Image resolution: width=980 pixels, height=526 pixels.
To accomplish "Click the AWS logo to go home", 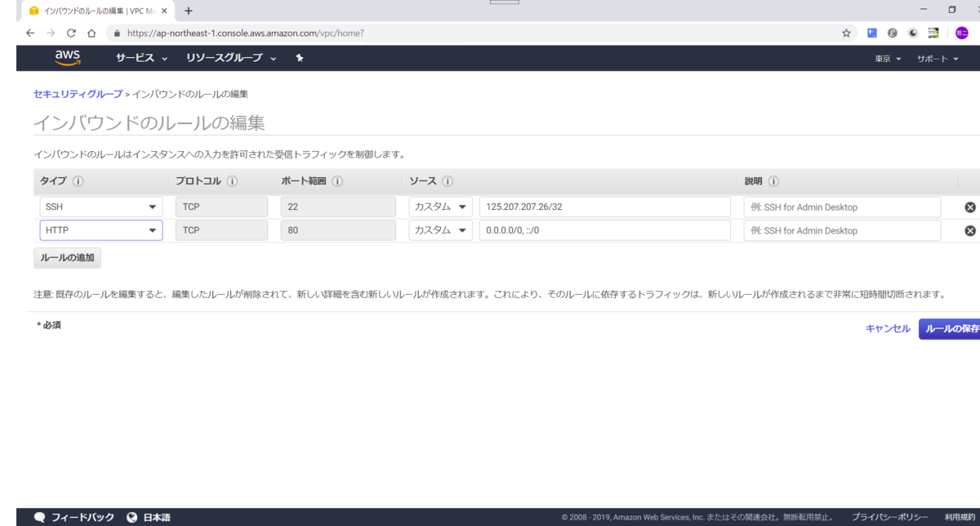I will click(67, 58).
